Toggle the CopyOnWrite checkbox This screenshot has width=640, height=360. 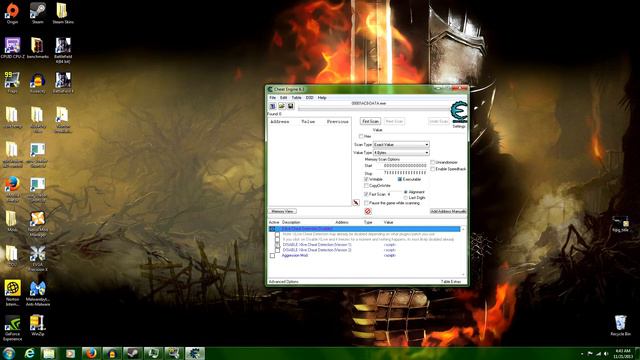click(x=366, y=186)
